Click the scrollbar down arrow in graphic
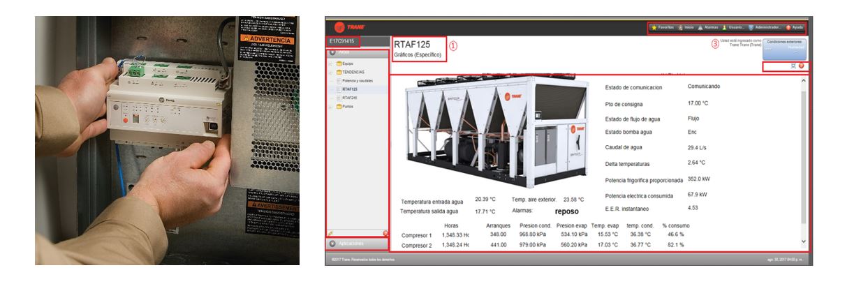 [x=802, y=241]
